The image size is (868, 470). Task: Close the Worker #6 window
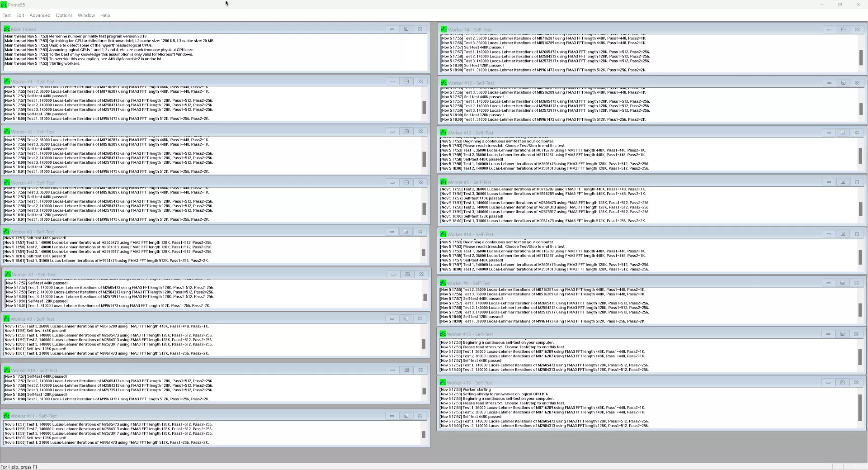(x=856, y=283)
